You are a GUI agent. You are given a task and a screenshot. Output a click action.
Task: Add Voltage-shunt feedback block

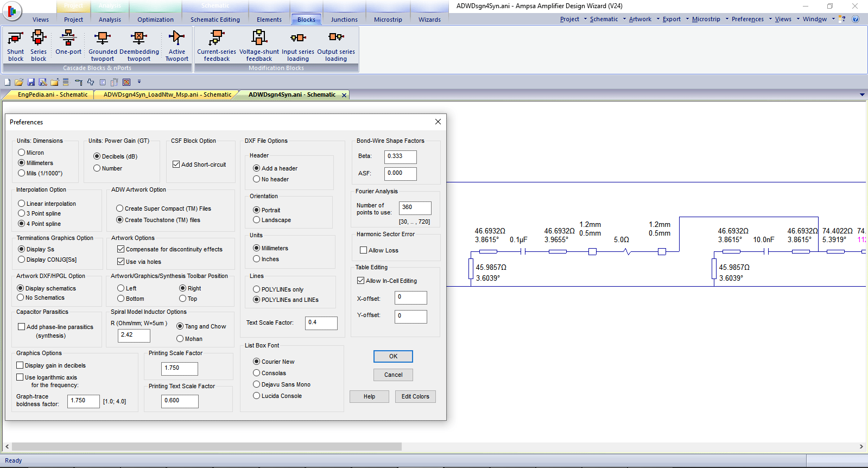coord(259,46)
